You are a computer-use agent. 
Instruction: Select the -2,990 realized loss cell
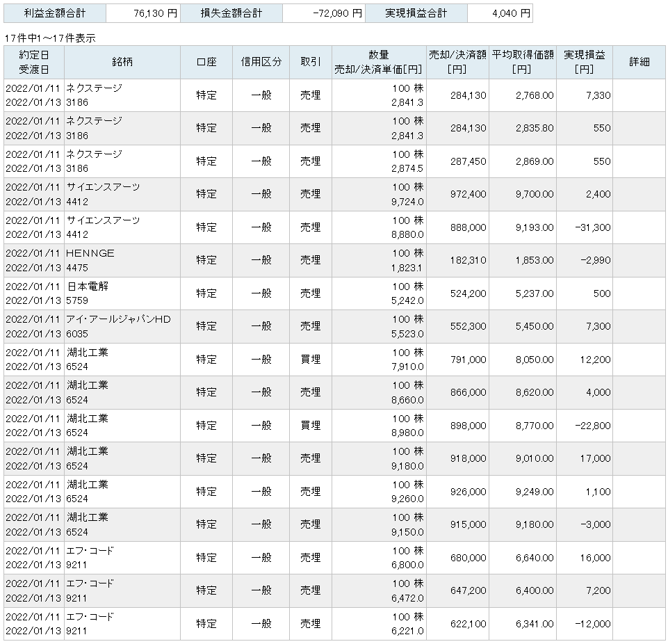pos(585,260)
